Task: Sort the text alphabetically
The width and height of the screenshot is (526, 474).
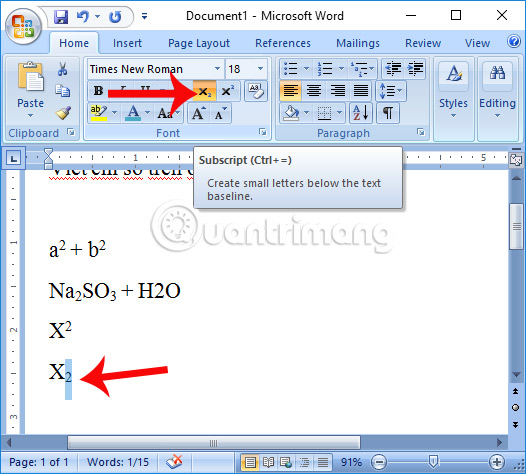Action: pyautogui.click(x=361, y=113)
